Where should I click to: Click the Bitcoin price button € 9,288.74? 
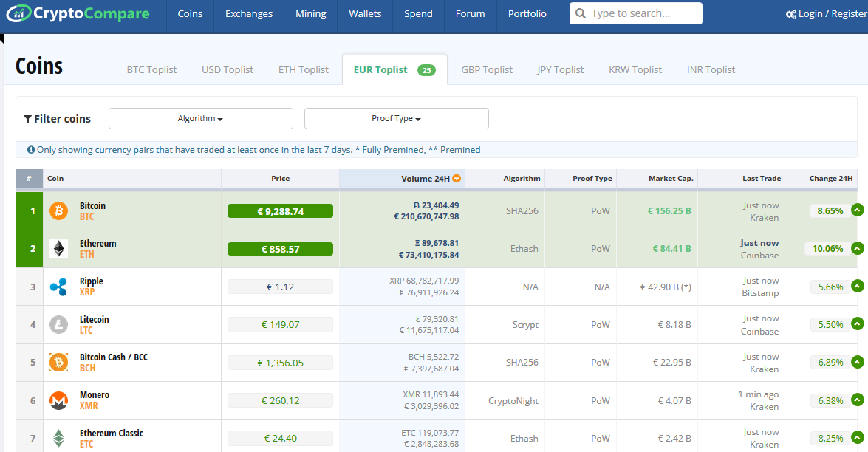pos(280,211)
